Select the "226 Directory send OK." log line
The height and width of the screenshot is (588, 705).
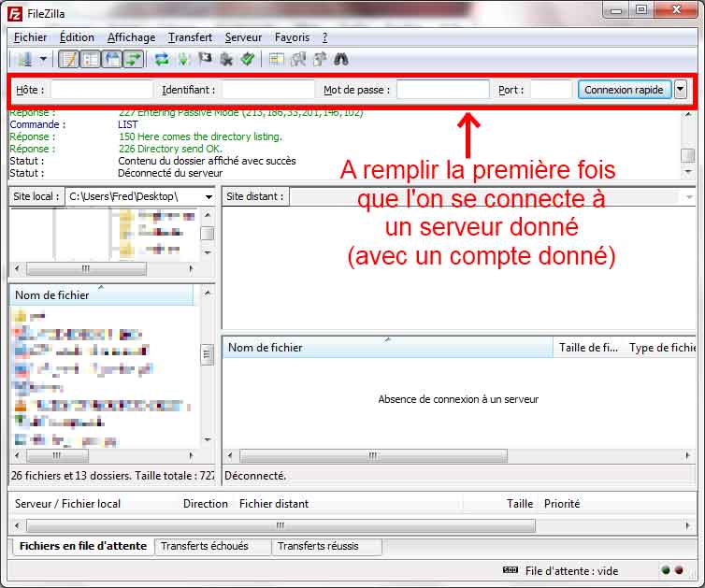170,149
